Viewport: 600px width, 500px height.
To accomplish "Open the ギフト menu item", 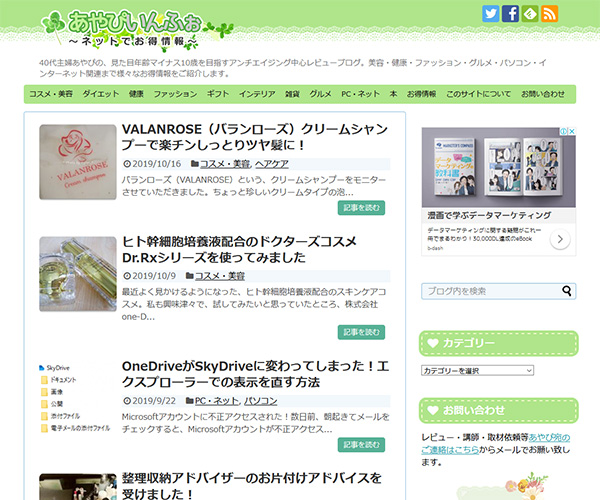I will tap(218, 94).
